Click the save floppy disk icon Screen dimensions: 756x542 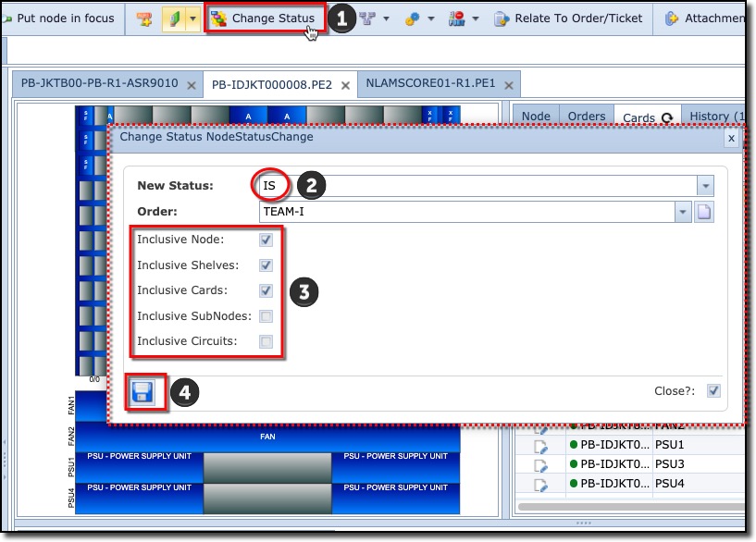[x=143, y=392]
